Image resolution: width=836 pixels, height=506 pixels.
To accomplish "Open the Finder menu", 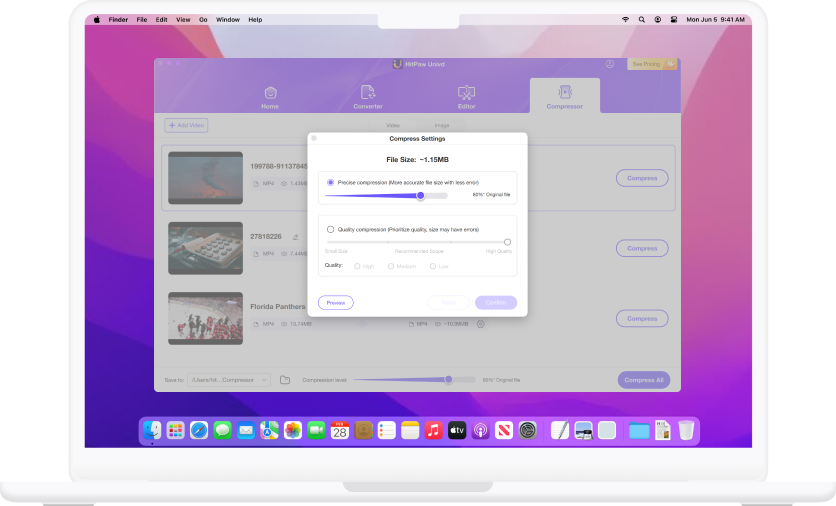I will click(x=118, y=20).
